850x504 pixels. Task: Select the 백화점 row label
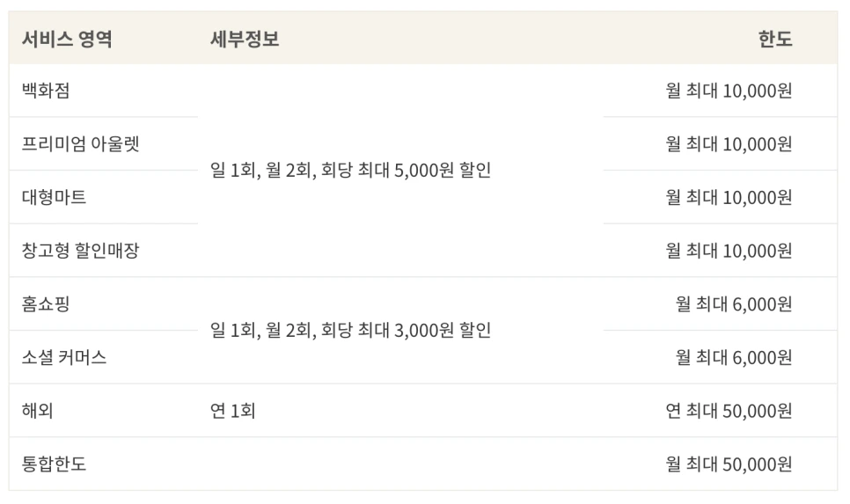coord(46,91)
